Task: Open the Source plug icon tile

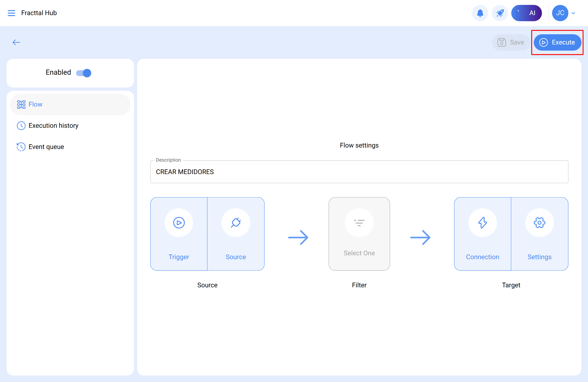Action: click(236, 234)
